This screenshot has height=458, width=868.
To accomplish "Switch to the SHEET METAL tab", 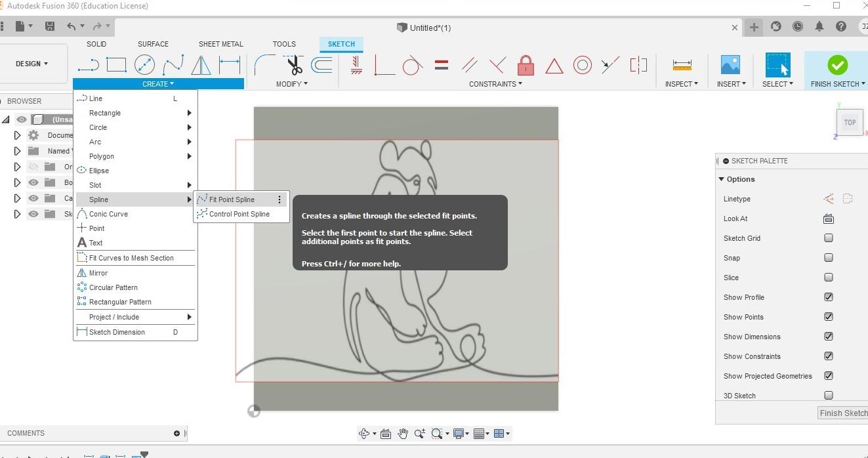I will [221, 44].
